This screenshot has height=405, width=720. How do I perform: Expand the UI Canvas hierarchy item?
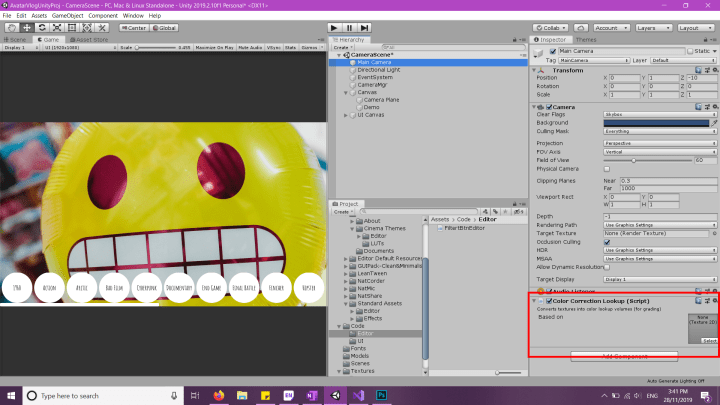344,117
